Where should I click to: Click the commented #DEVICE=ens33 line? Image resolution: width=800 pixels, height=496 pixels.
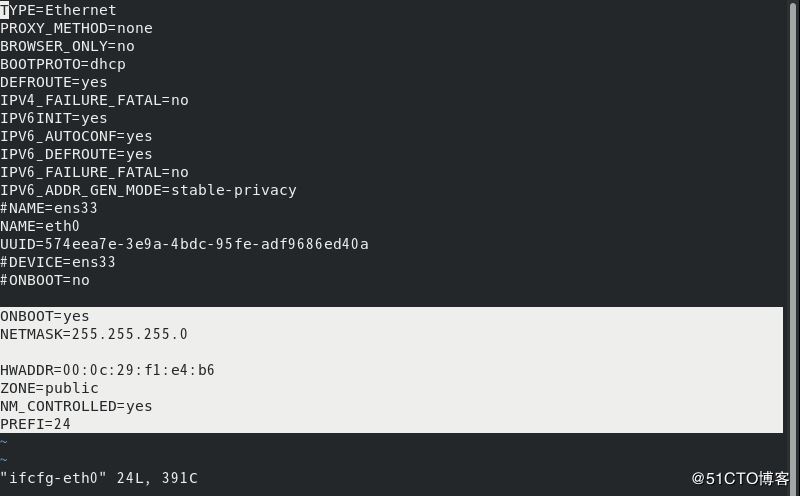point(58,262)
